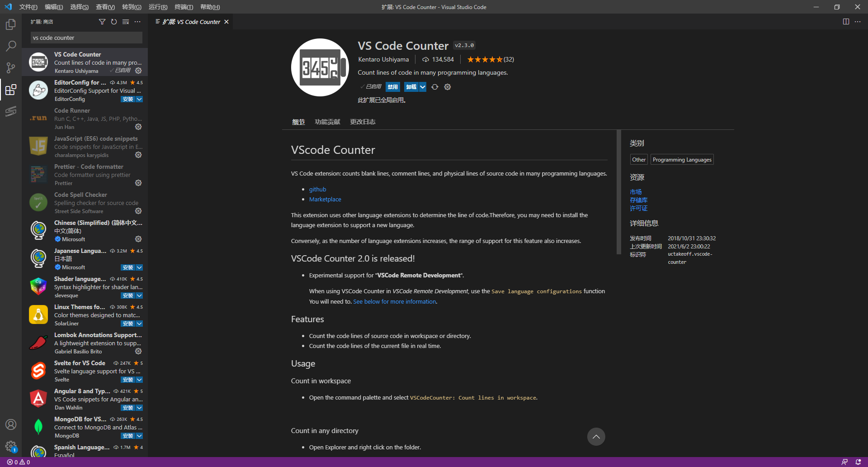
Task: Expand install options for Angular 8 snippets
Action: click(x=139, y=408)
